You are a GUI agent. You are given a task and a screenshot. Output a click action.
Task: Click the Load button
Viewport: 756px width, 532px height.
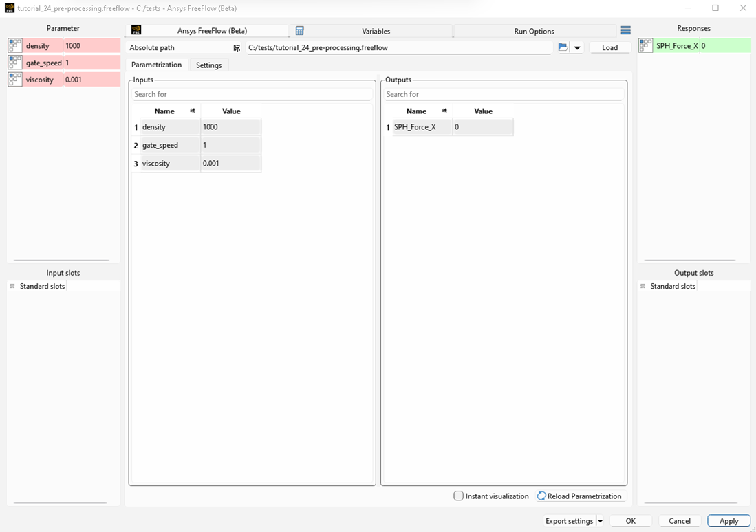pos(610,47)
